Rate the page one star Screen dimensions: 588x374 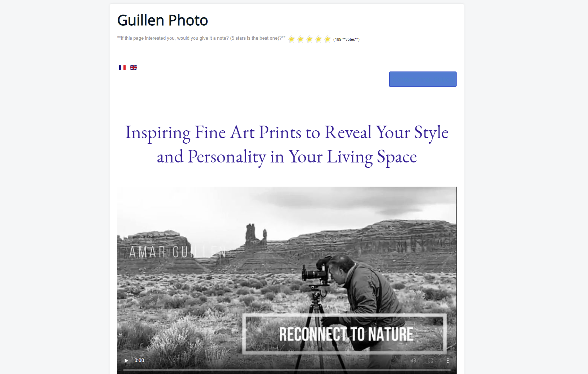292,39
